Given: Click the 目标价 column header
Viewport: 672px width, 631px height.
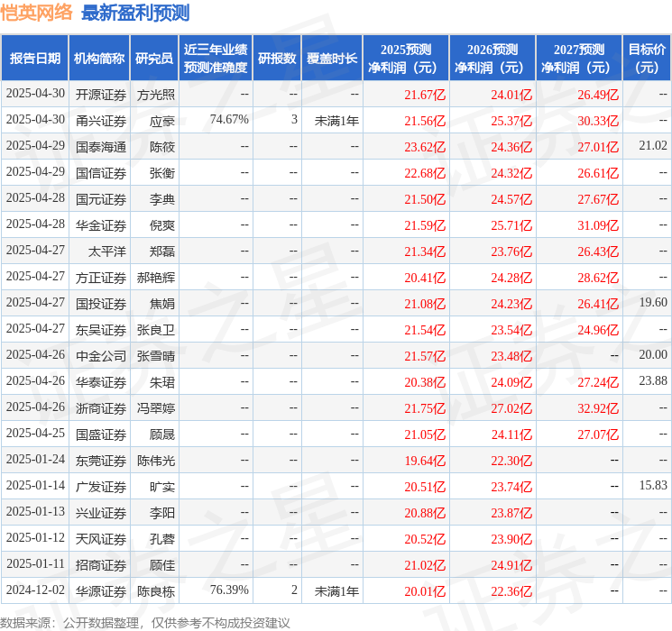Looking at the screenshot, I should point(647,59).
